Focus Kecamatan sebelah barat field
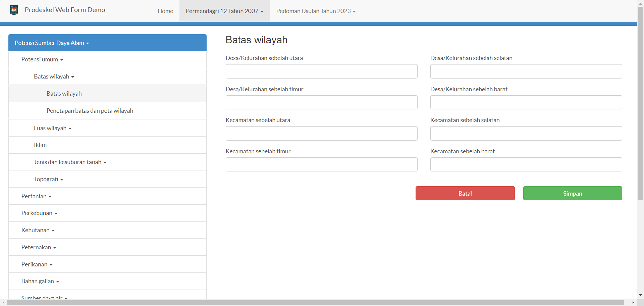644x306 pixels. 526,164
